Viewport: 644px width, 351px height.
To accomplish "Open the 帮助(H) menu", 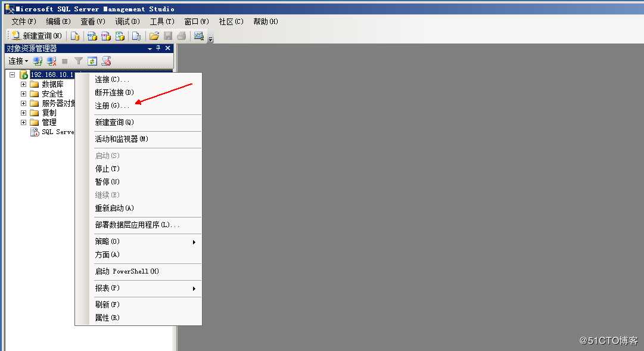I will (x=265, y=21).
